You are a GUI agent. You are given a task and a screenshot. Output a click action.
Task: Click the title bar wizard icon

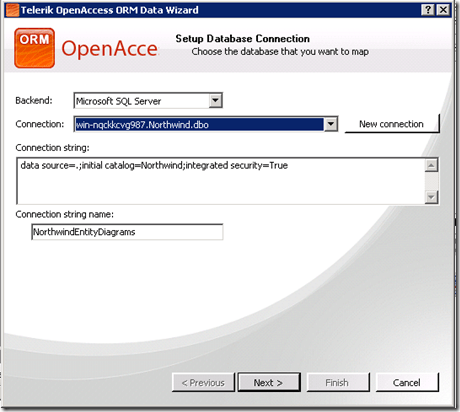pos(13,10)
